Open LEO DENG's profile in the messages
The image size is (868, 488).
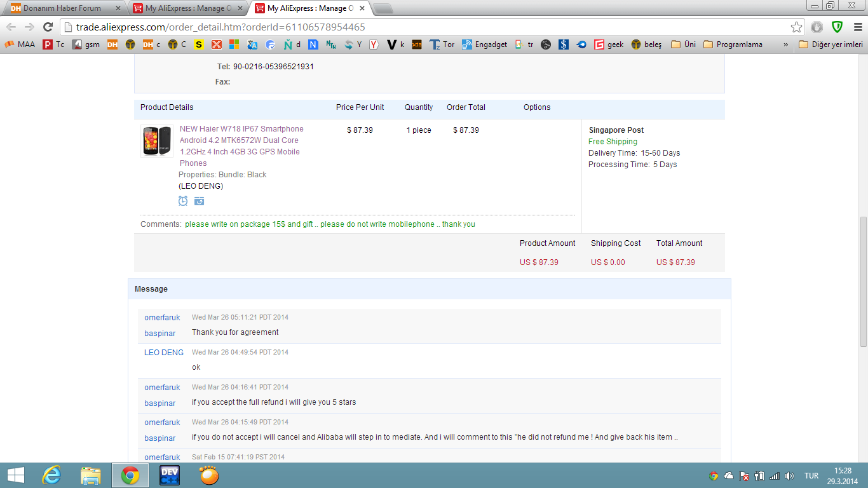click(x=164, y=353)
